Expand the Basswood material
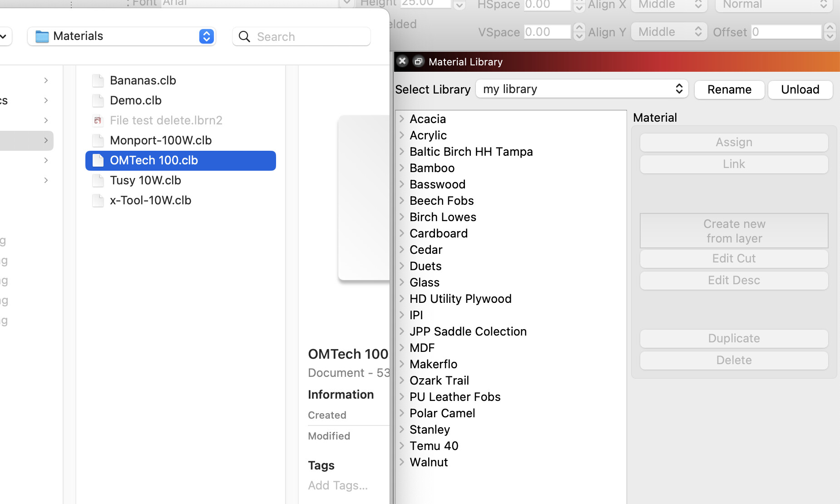Viewport: 840px width, 504px height. 402,184
